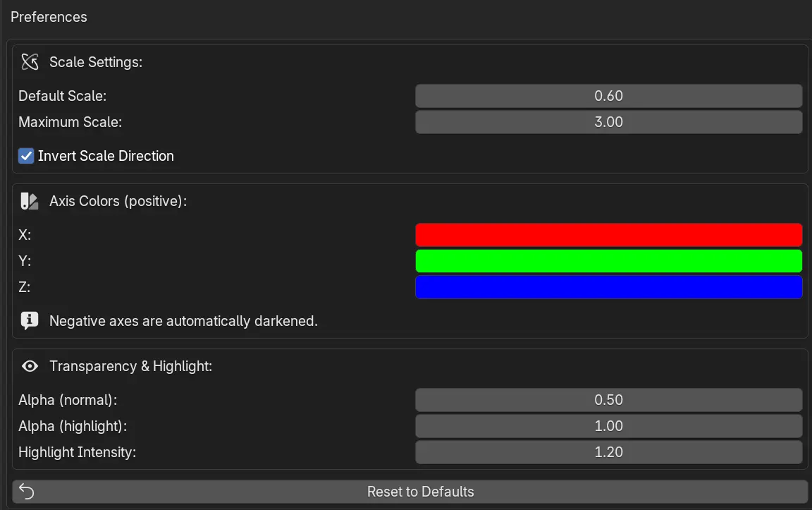Open the green Y axis color swatch
This screenshot has width=812, height=510.
[608, 261]
